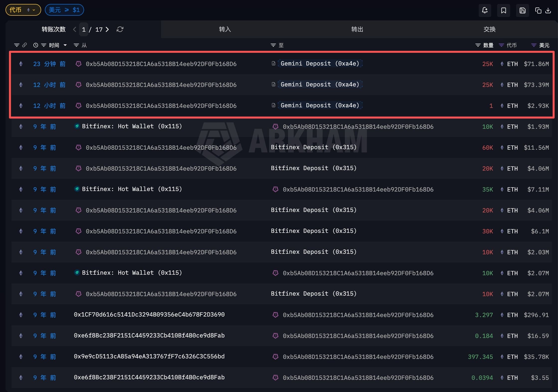
Task: Switch to the 转入 tab
Action: [x=225, y=29]
